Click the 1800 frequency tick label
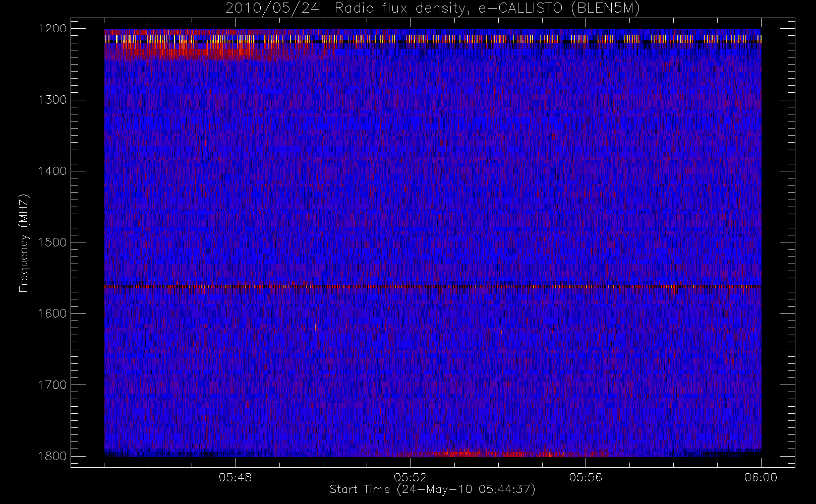Screen dimensions: 816x504 [x=53, y=456]
